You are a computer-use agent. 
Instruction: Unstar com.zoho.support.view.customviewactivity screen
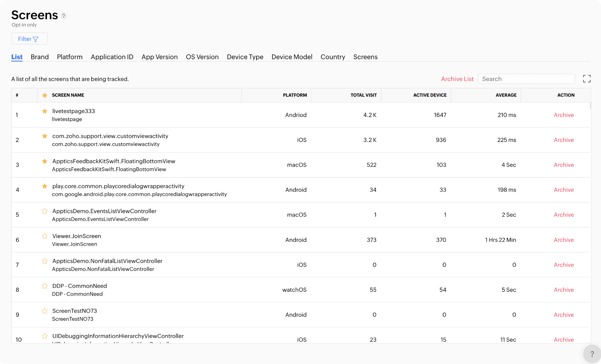point(45,136)
